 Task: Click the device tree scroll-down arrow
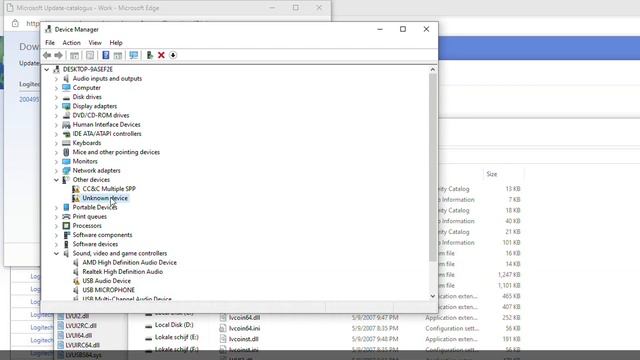[433, 296]
